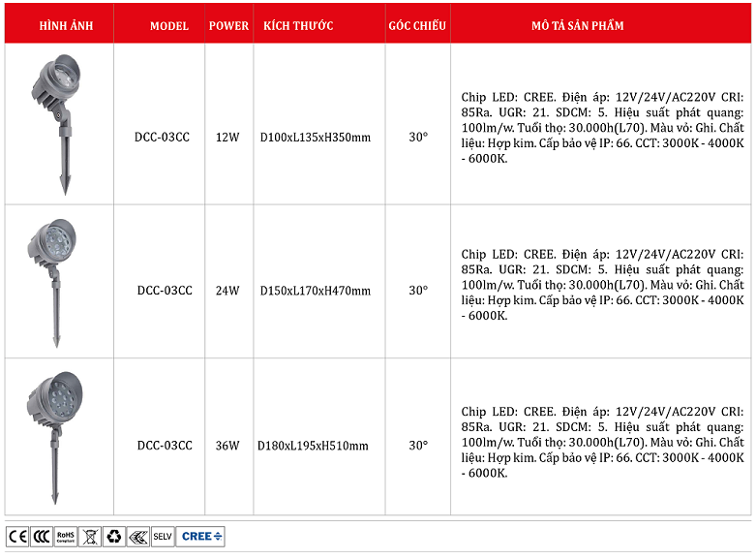Click the 36W power value

227,446
